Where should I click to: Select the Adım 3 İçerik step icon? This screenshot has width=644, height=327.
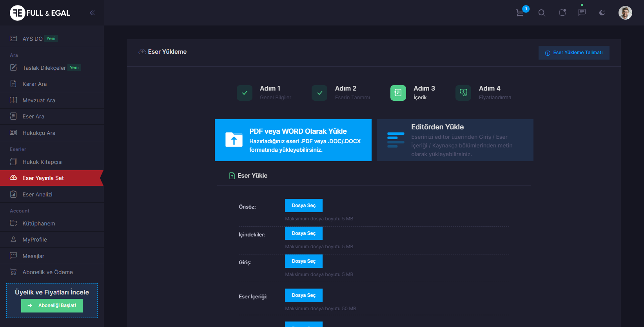coord(398,93)
